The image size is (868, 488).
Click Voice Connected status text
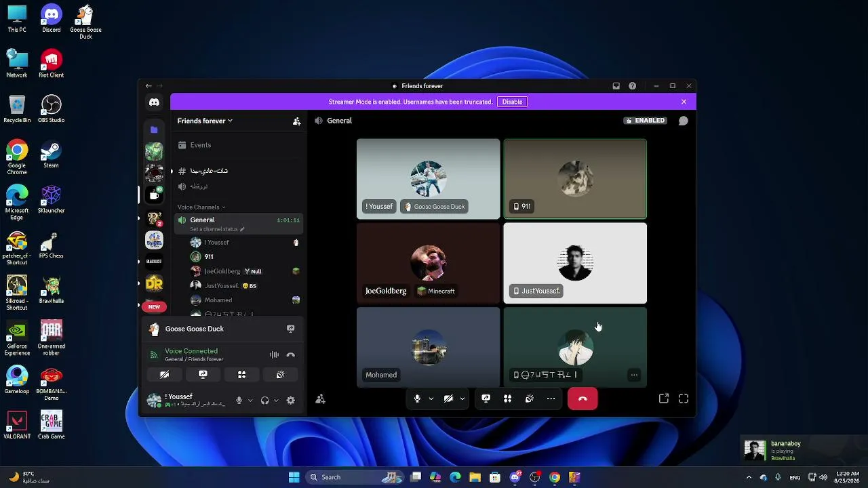pyautogui.click(x=191, y=351)
